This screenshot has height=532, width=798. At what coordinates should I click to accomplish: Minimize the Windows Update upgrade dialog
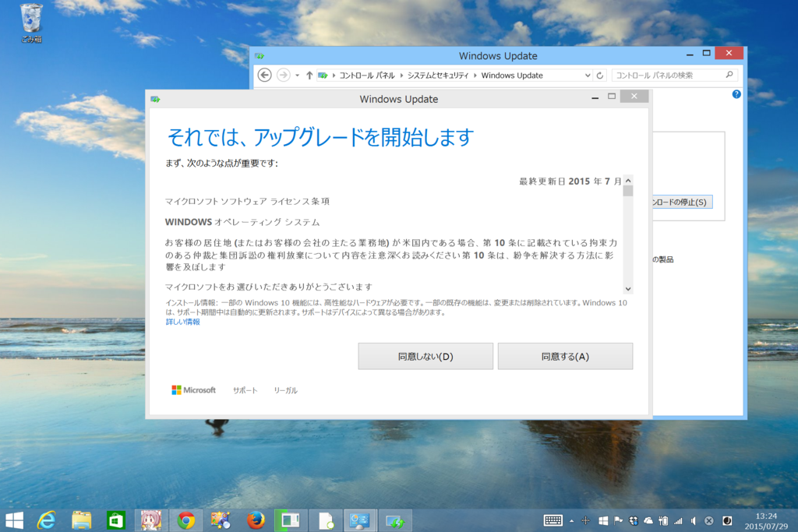point(595,97)
